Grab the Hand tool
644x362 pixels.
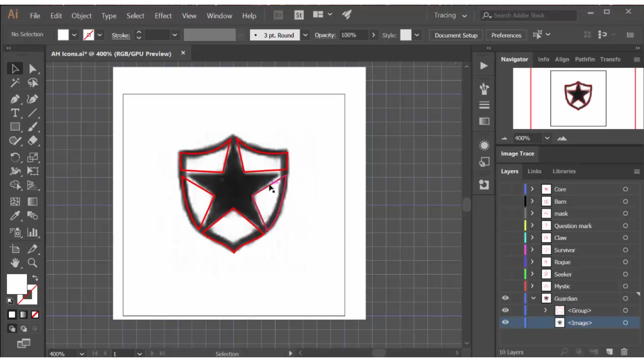[15, 263]
